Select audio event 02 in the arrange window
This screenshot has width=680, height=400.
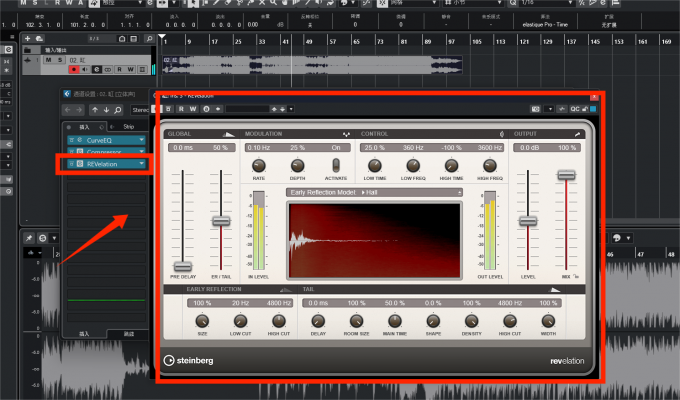311,65
